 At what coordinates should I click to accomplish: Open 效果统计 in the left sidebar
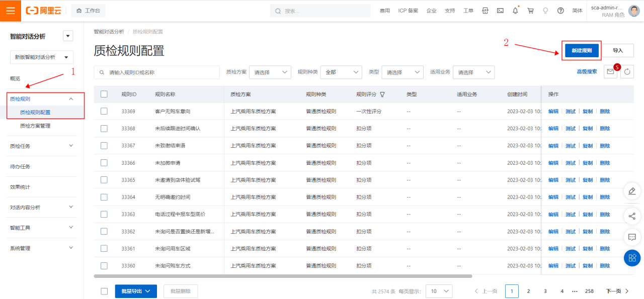click(x=20, y=187)
